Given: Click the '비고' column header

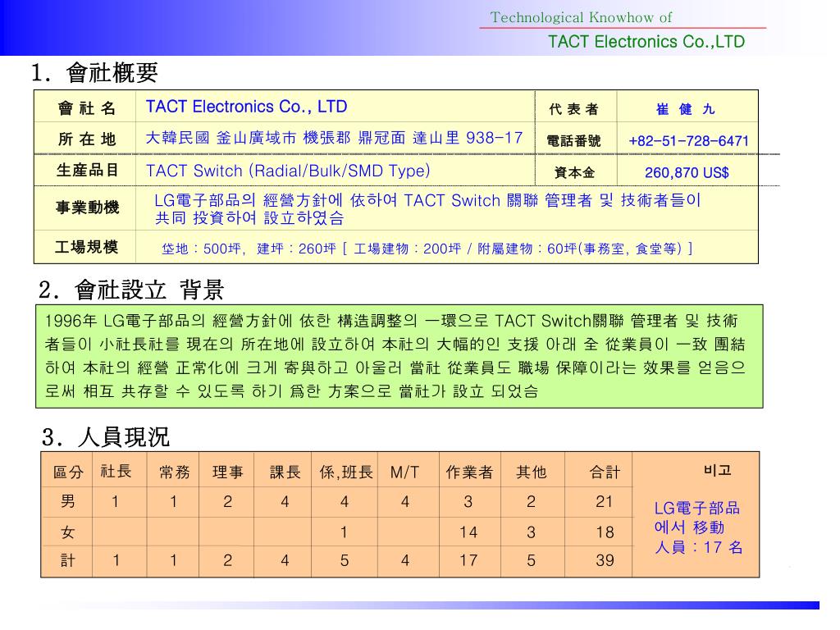Looking at the screenshot, I should 717,470.
